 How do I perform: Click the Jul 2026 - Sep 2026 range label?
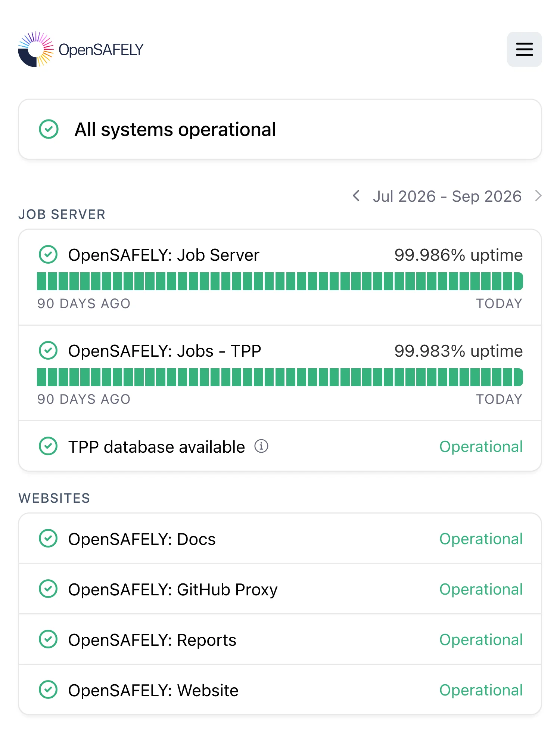[x=447, y=196]
